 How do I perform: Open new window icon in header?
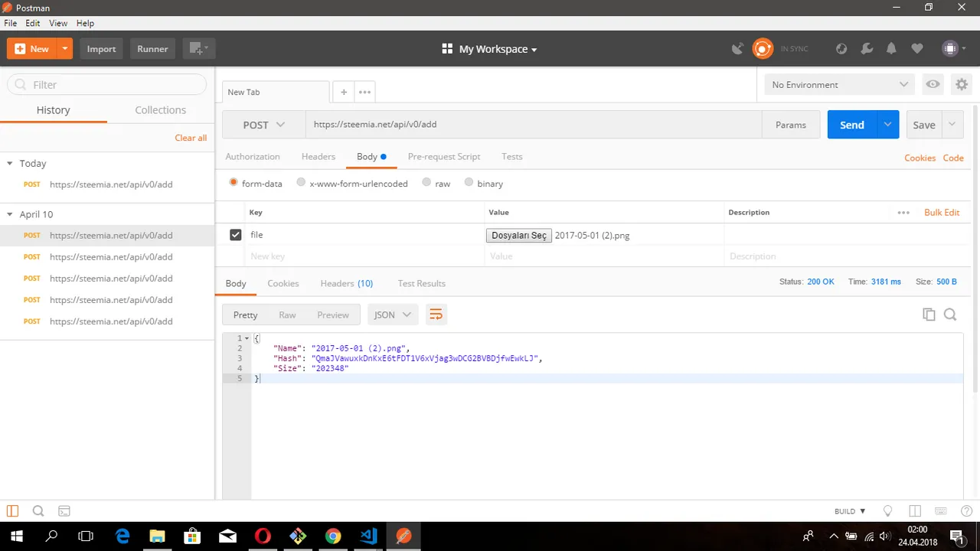(199, 49)
